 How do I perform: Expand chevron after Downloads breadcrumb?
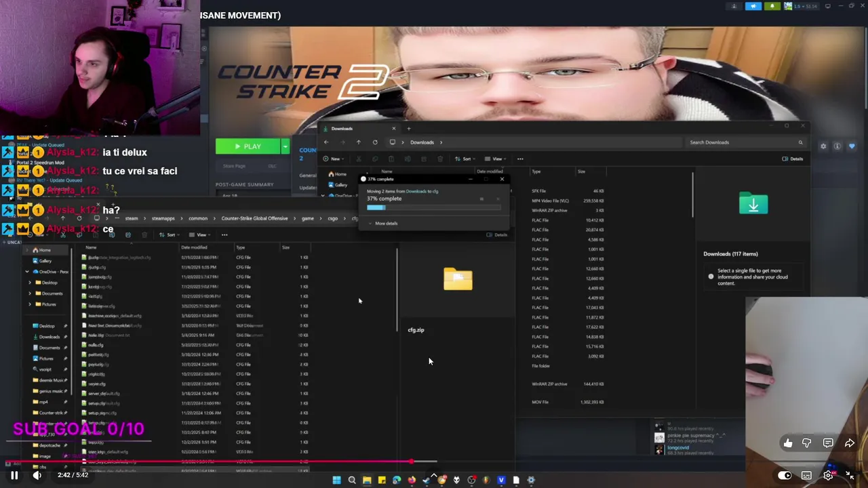pos(441,142)
